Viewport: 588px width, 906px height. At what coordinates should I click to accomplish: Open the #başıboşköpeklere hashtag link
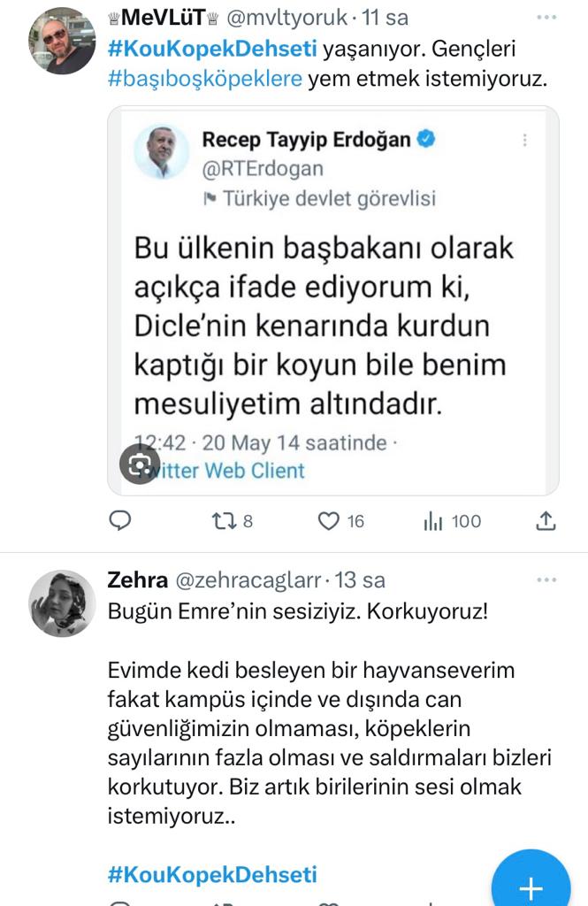point(205,79)
